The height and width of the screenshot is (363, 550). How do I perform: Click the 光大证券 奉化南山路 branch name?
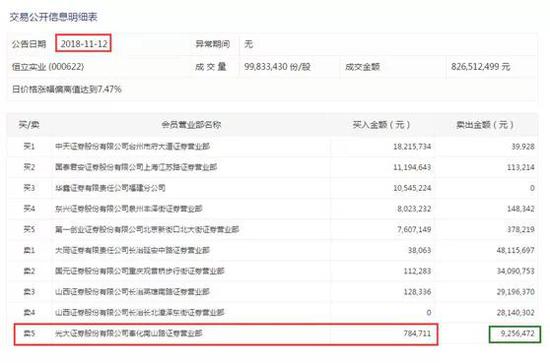129,333
